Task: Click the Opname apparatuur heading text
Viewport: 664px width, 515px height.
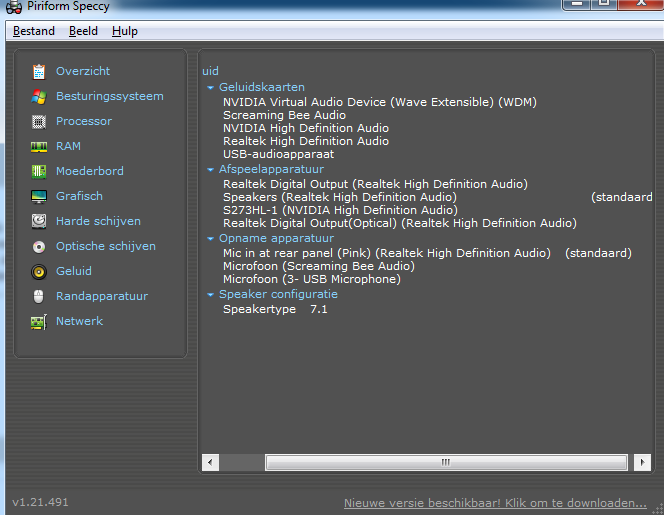Action: pos(277,238)
